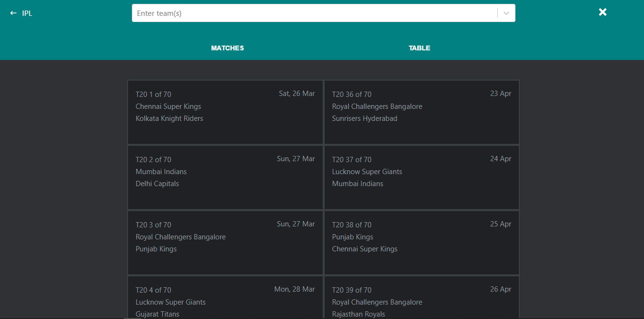Switch to the TABLE tab
The image size is (644, 319).
pyautogui.click(x=419, y=48)
